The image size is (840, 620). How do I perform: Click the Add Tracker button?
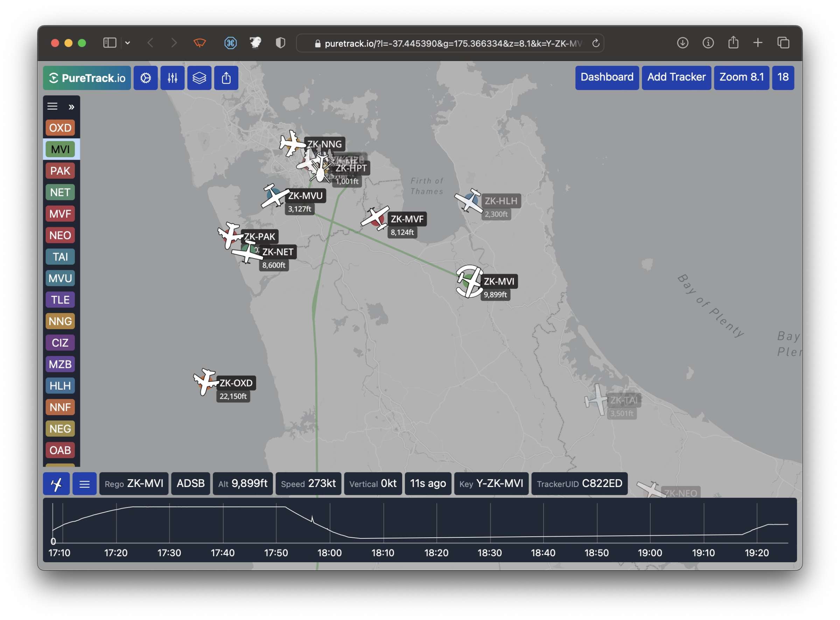pos(677,77)
